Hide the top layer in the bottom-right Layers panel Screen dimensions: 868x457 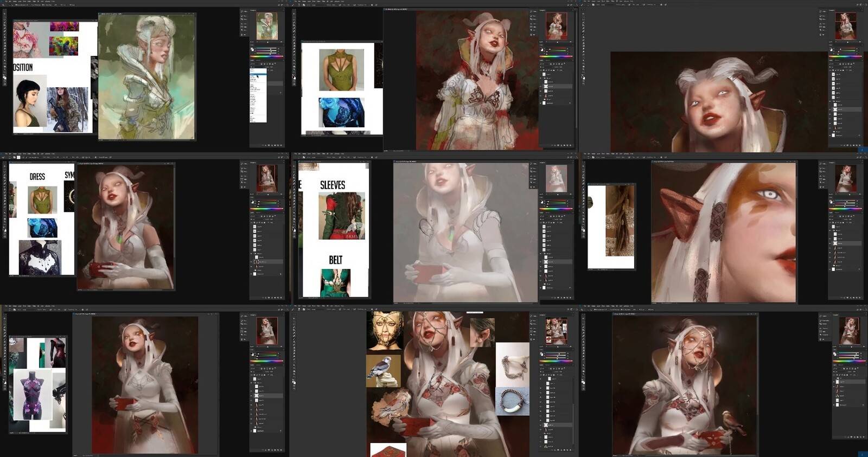click(834, 382)
